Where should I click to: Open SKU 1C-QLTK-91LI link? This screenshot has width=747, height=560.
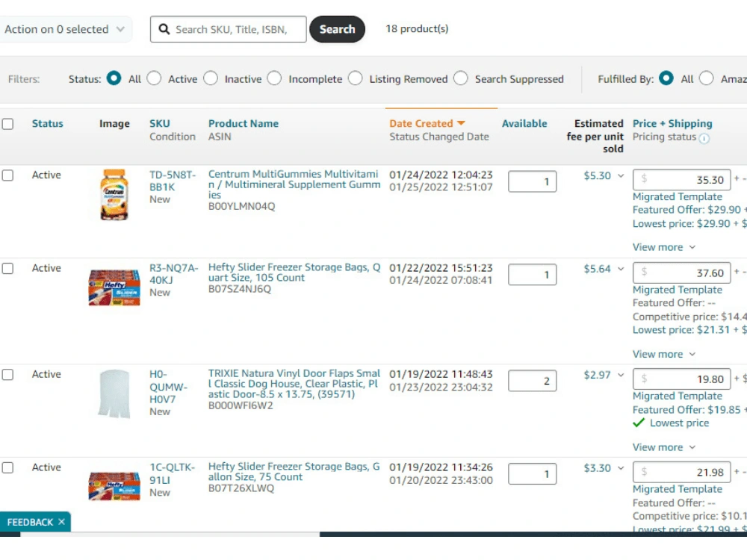[172, 473]
